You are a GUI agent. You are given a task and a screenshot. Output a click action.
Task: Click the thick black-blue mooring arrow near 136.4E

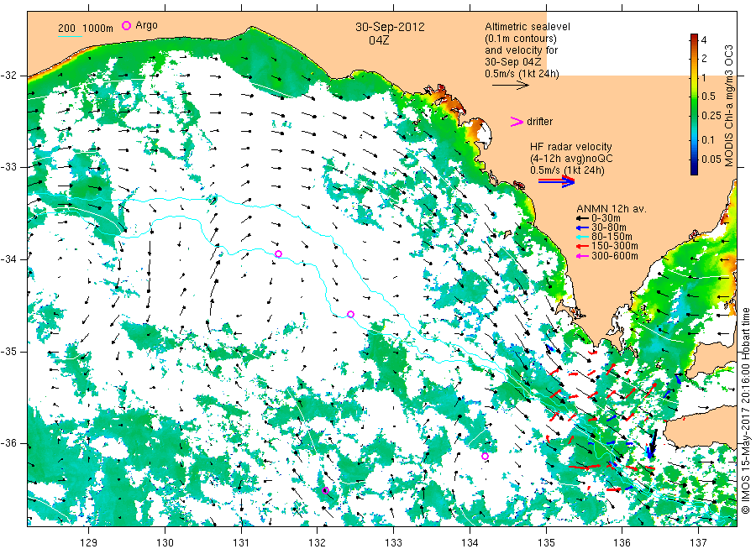[x=651, y=444]
